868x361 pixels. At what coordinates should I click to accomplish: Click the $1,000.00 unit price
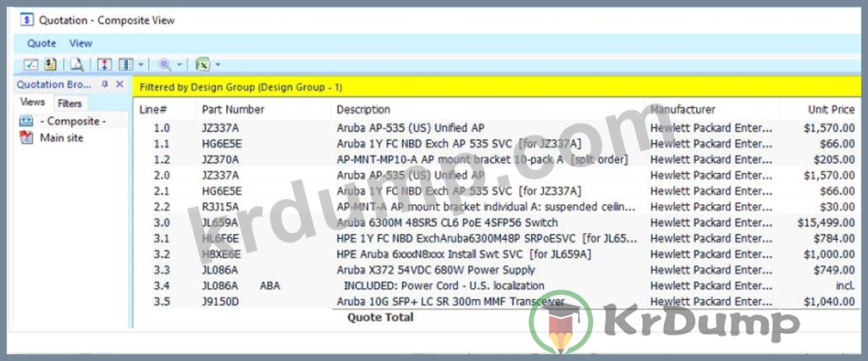click(830, 254)
